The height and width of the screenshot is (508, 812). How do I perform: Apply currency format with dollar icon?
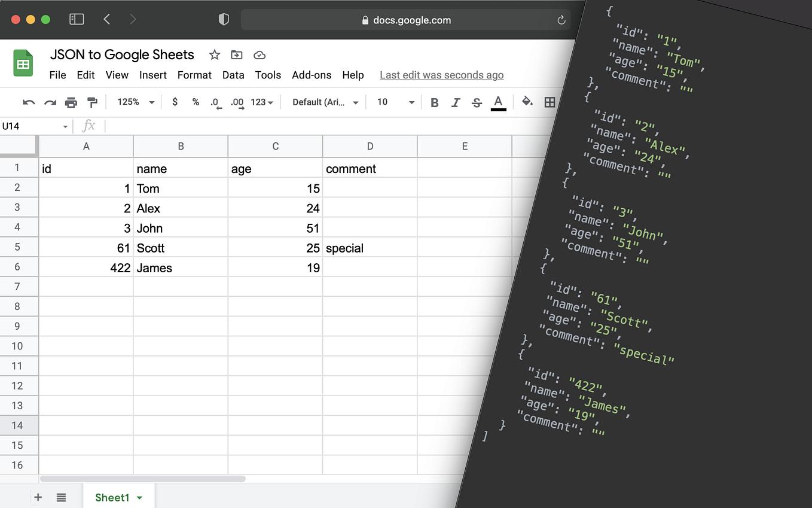click(x=174, y=102)
